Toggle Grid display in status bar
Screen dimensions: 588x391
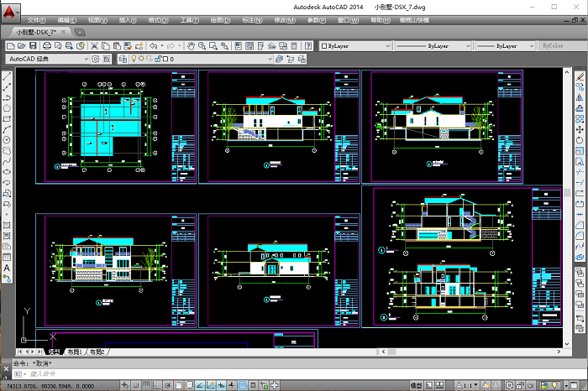147,385
